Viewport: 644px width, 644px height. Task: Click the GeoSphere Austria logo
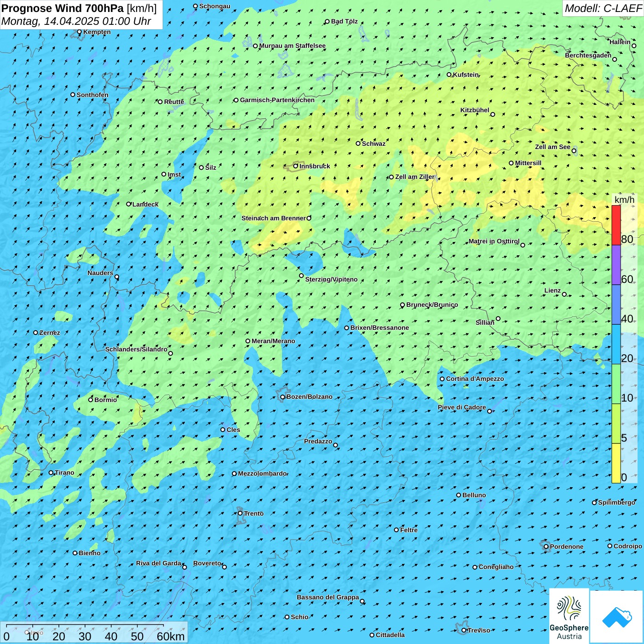(569, 616)
